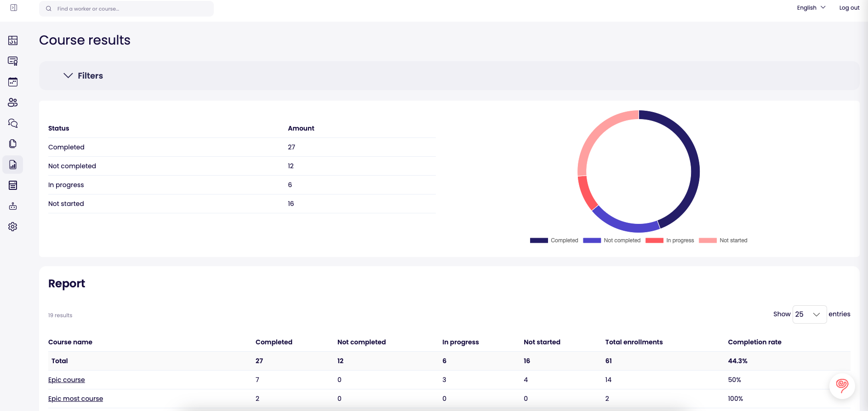Viewport: 868px width, 411px height.
Task: Open the chat support widget bubble
Action: [842, 386]
